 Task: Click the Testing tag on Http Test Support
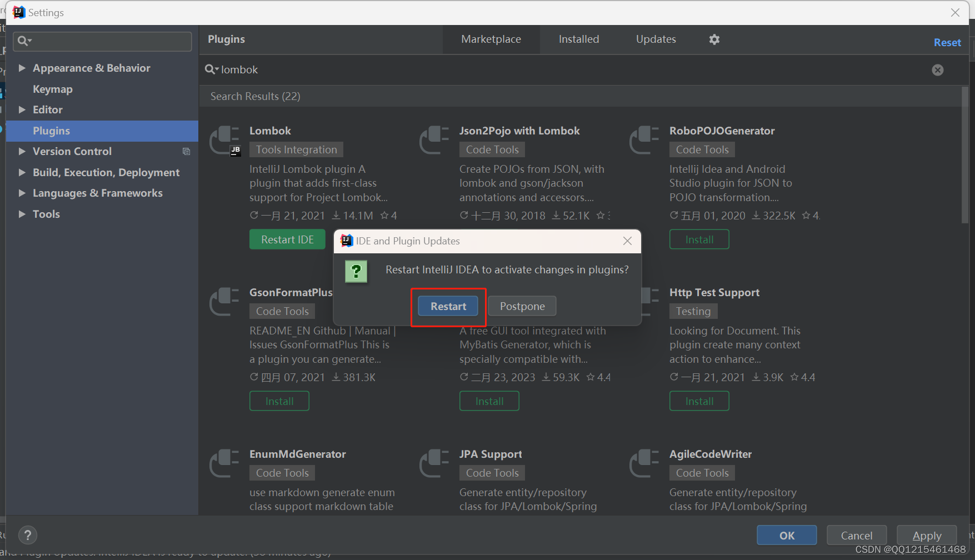click(693, 311)
